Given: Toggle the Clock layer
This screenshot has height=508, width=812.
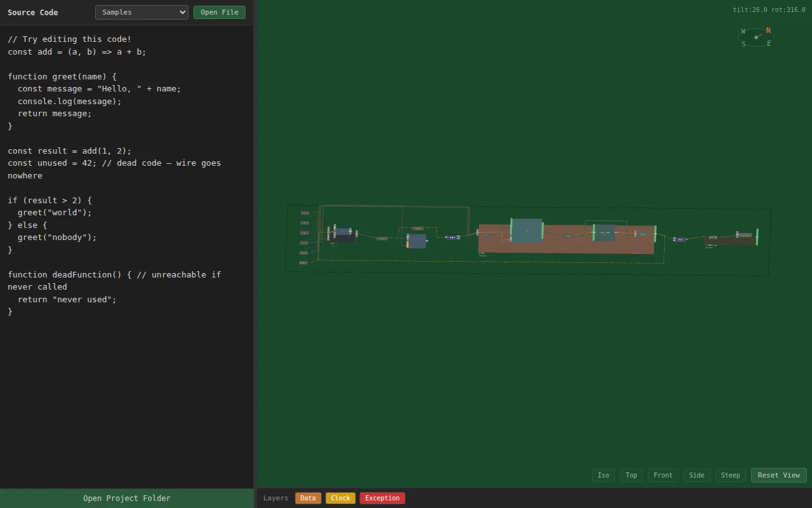Looking at the screenshot, I should 341,498.
